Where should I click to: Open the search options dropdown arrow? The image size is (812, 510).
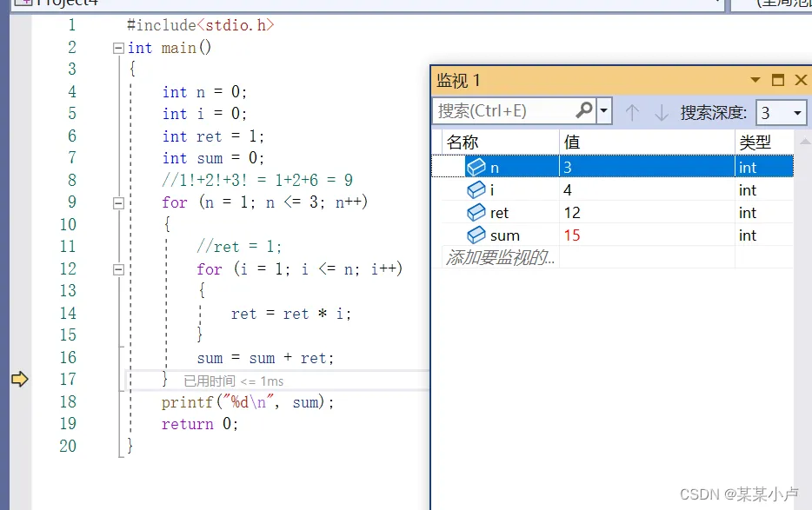coord(604,110)
